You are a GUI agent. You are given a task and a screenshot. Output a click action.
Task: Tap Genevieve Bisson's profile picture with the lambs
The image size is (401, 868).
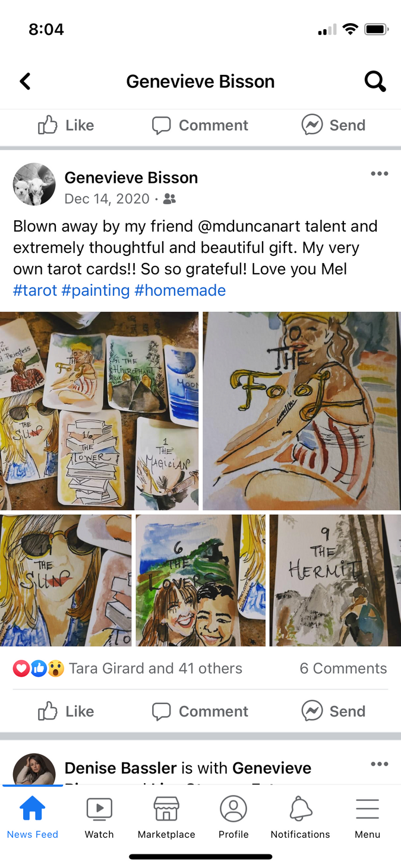(34, 185)
